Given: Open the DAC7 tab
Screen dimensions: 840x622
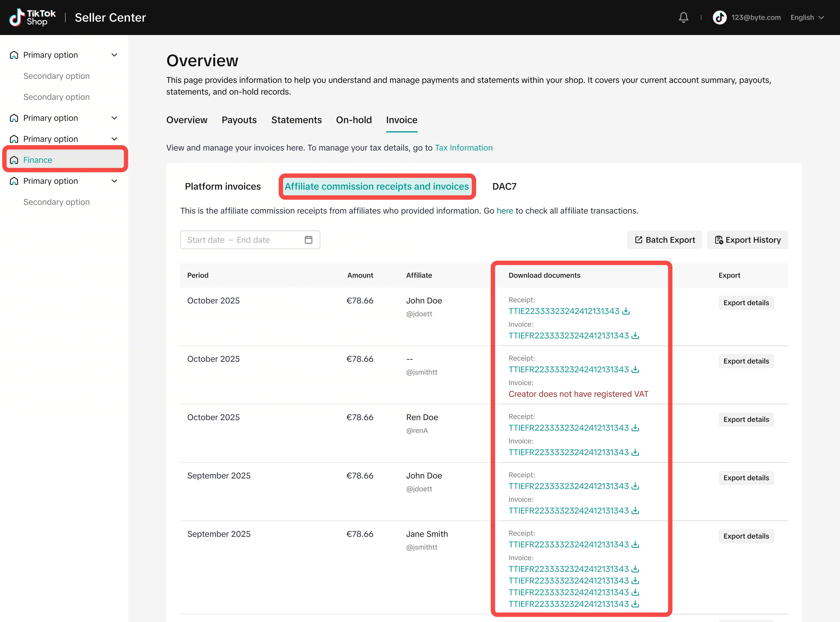Looking at the screenshot, I should click(x=504, y=186).
